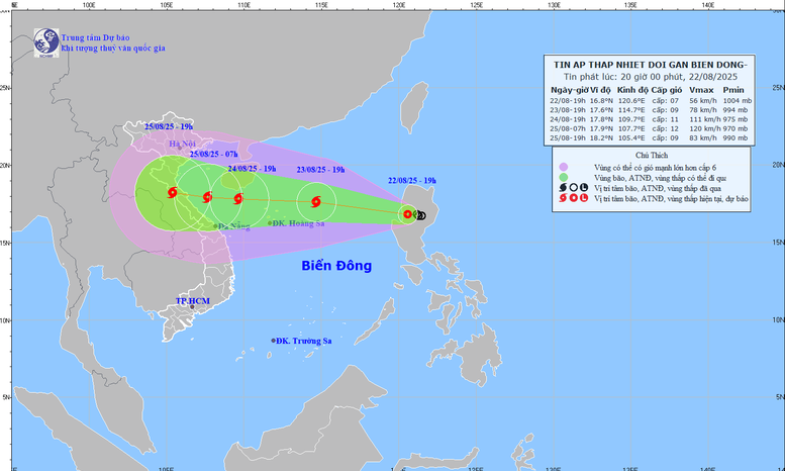This screenshot has height=471, width=785.
Task: Click the 'Kinh độ' column header
Action: pyautogui.click(x=633, y=90)
